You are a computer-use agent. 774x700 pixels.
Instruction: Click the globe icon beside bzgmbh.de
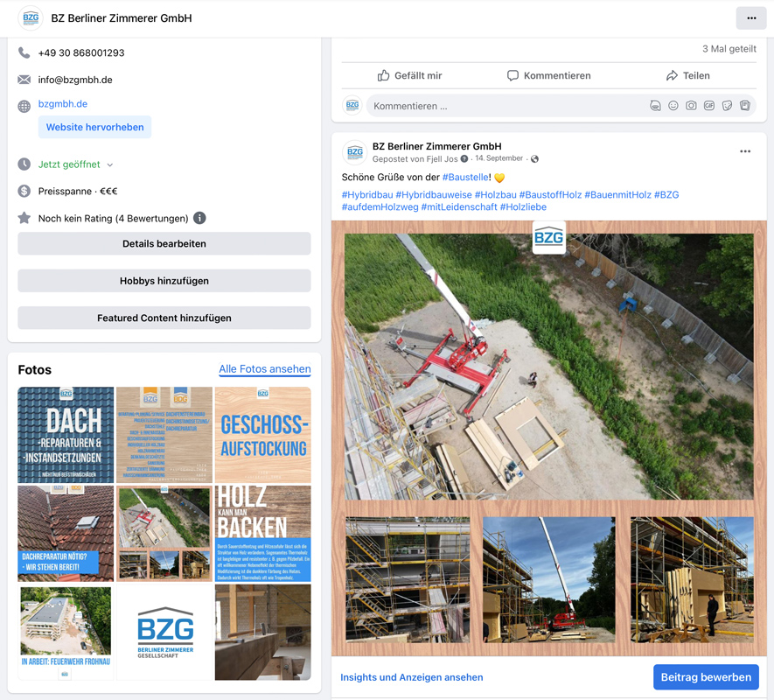tap(24, 106)
